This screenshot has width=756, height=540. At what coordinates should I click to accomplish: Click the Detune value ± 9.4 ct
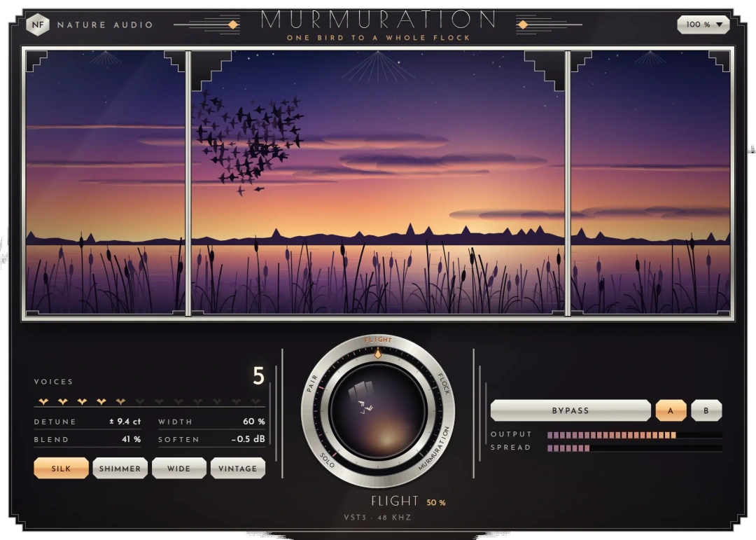(x=125, y=422)
